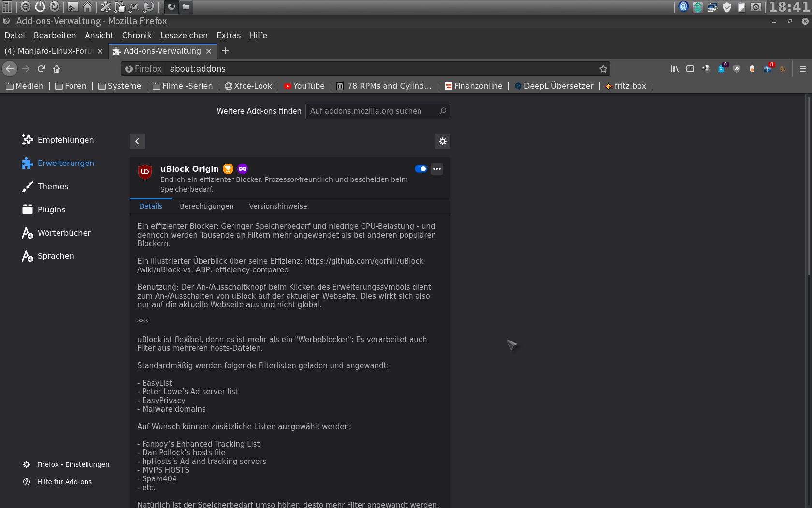
Task: Open the Chronik menu
Action: pos(136,35)
